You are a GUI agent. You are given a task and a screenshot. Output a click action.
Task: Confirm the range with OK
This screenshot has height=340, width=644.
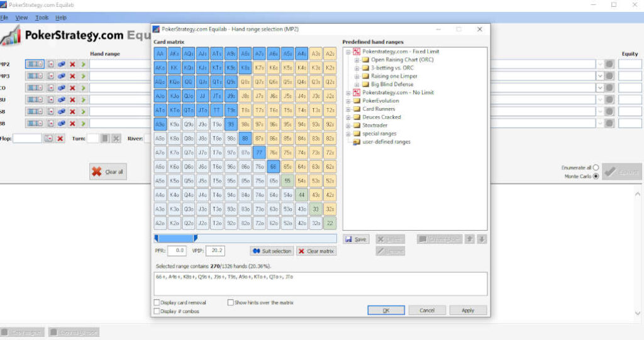click(386, 310)
